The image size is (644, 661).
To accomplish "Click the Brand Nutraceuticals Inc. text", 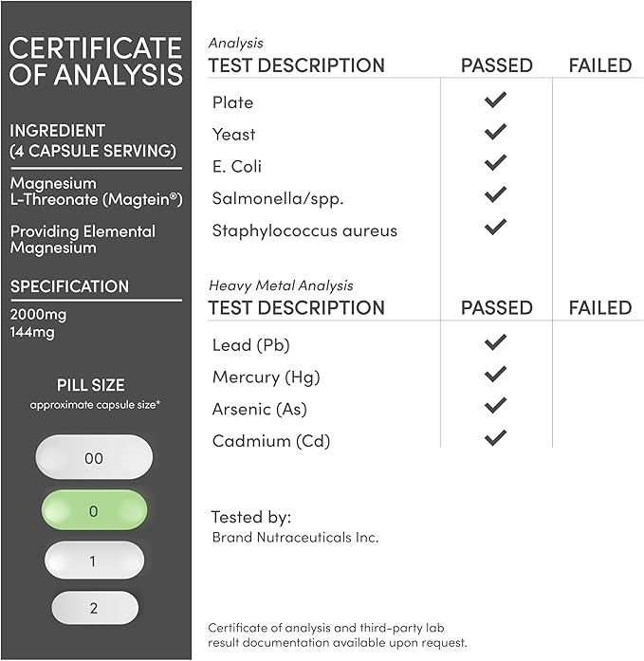I will point(295,538).
